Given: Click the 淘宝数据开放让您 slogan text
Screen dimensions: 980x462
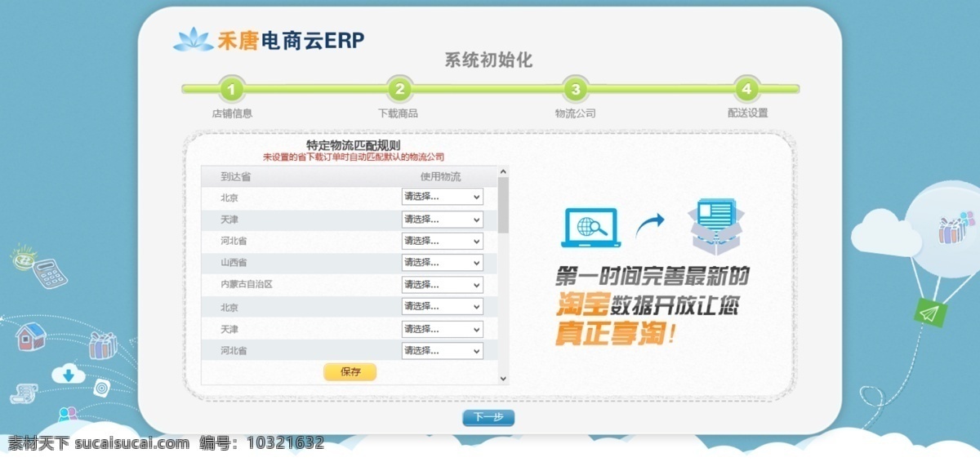Looking at the screenshot, I should [648, 305].
